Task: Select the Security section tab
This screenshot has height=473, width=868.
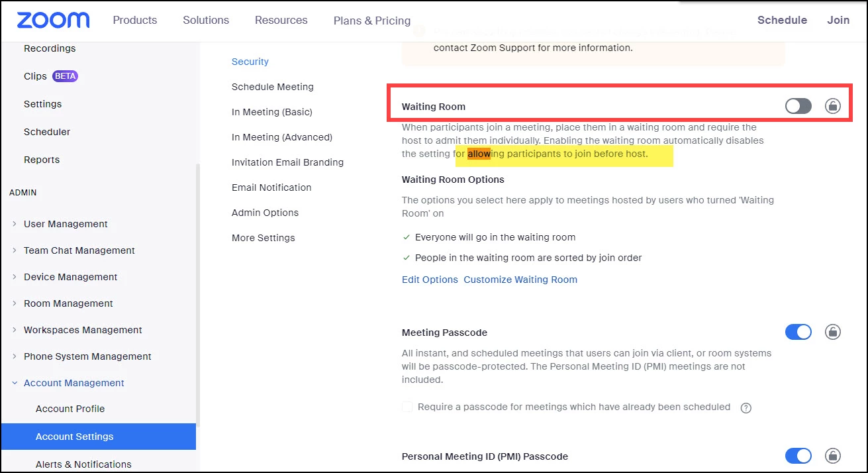Action: pyautogui.click(x=250, y=62)
